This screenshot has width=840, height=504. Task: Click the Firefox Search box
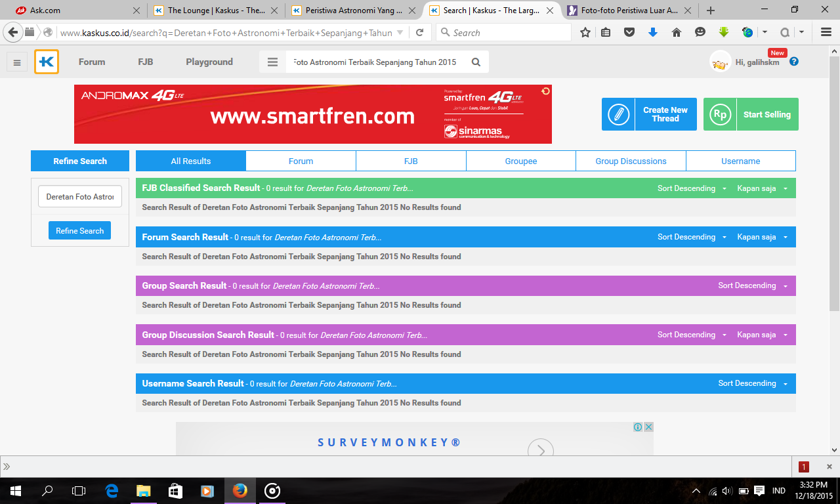point(504,32)
